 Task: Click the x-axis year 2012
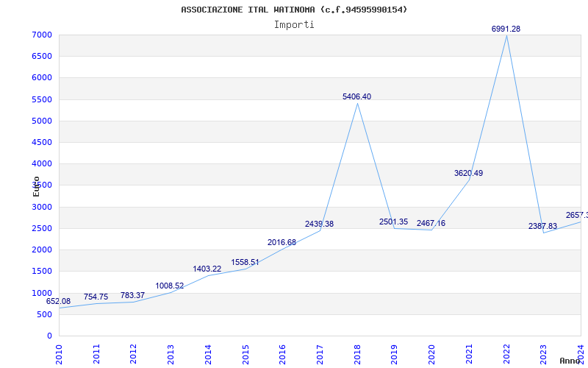133,355
